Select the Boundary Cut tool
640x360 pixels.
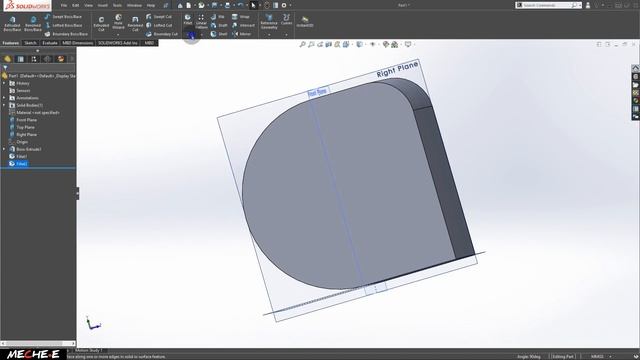click(162, 34)
